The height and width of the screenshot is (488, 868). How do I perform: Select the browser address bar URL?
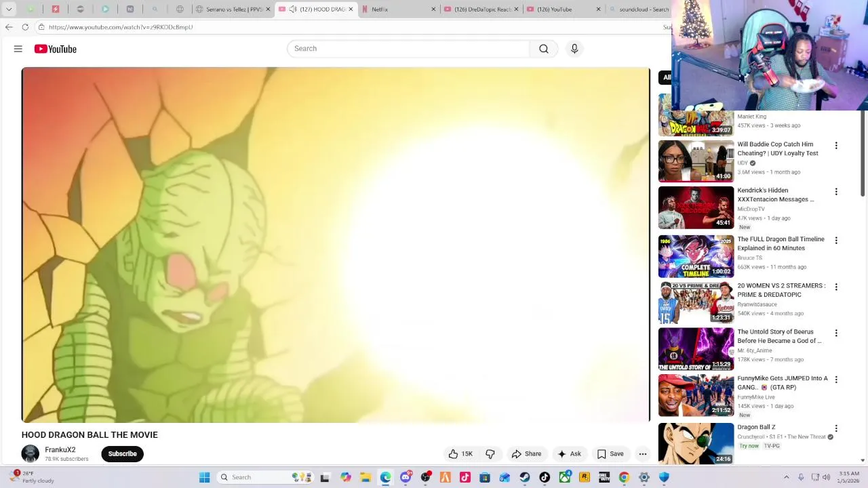pyautogui.click(x=121, y=27)
